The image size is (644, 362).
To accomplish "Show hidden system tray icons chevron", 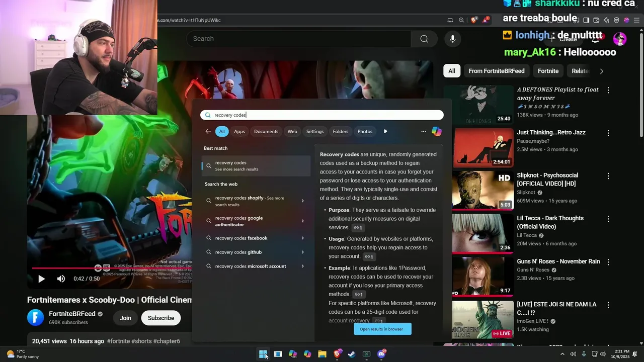I will pos(562,354).
